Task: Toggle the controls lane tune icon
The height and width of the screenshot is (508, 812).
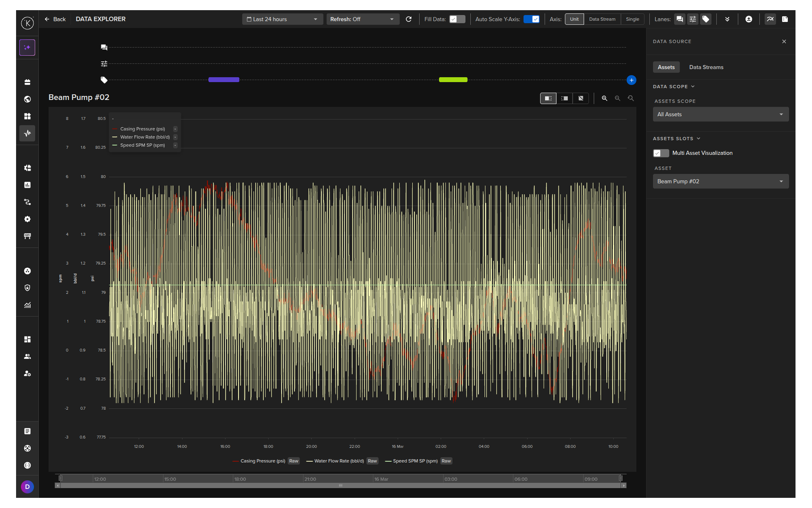Action: click(x=693, y=19)
